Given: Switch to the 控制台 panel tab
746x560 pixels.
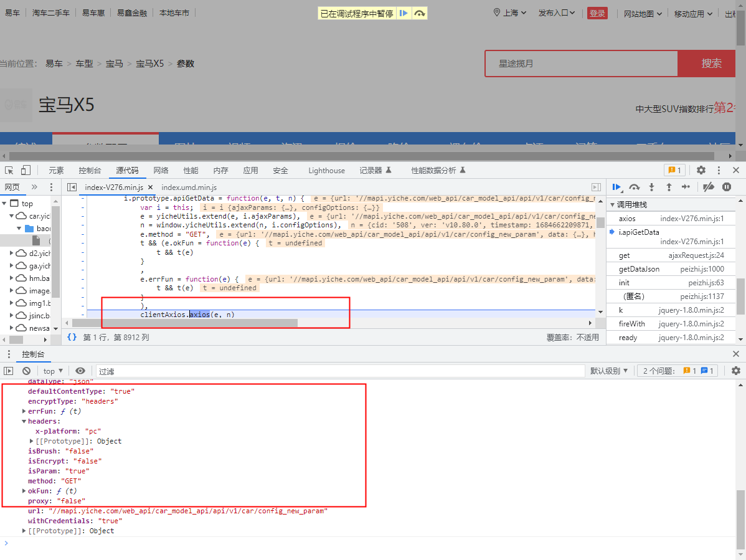Looking at the screenshot, I should coord(90,170).
